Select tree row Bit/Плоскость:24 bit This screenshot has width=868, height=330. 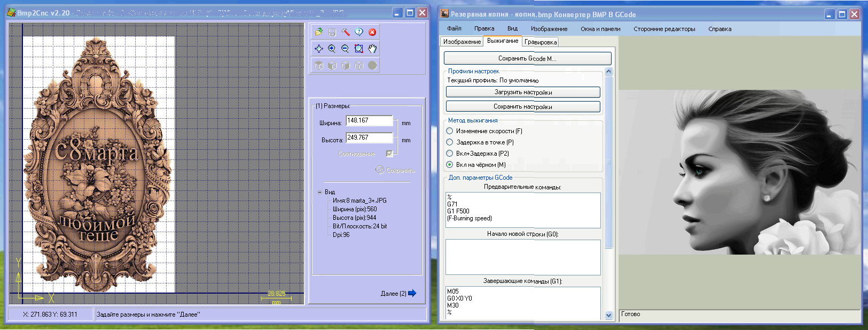point(359,226)
